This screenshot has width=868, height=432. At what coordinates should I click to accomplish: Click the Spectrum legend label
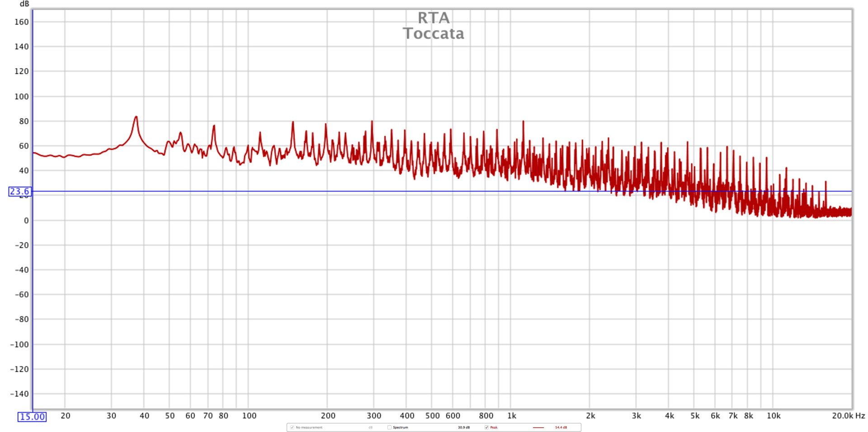401,427
